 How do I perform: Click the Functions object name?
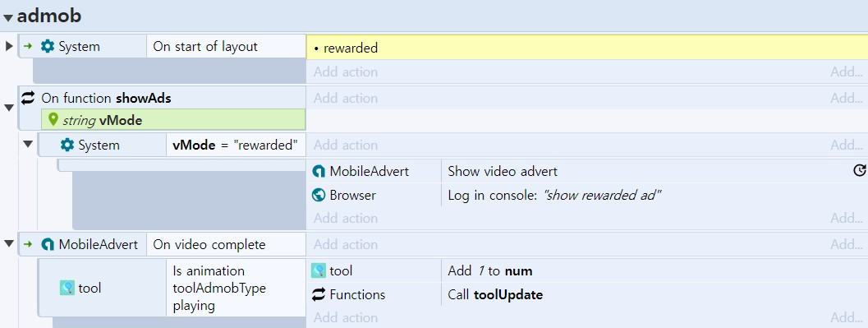coord(357,295)
